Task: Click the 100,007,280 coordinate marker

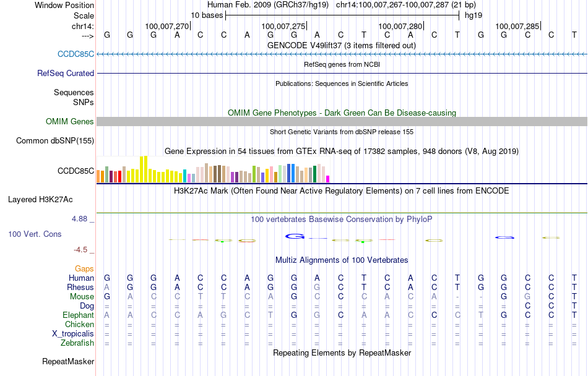Action: click(x=400, y=27)
